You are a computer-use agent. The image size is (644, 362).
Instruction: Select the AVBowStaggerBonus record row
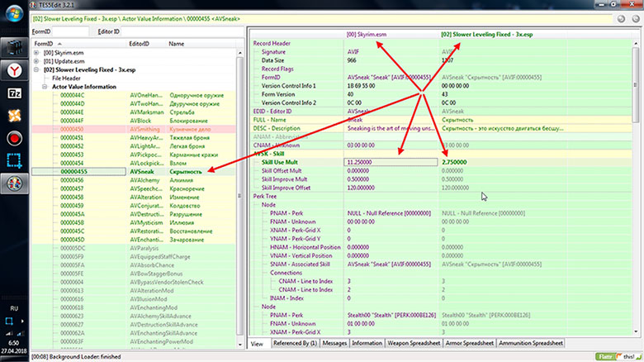134,274
